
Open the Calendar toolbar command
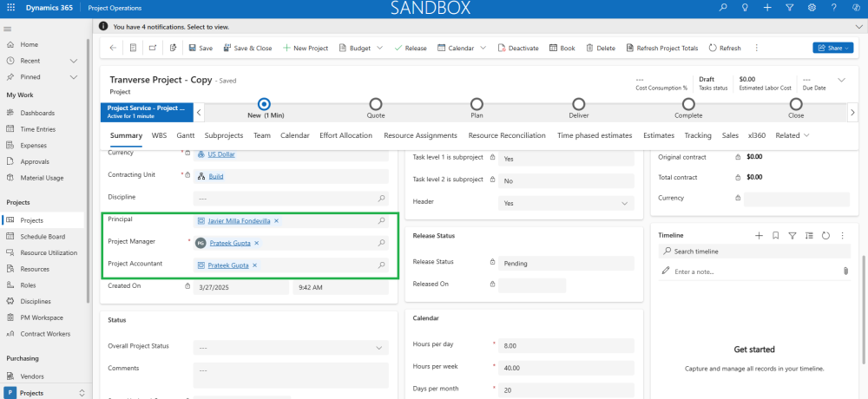pos(456,49)
